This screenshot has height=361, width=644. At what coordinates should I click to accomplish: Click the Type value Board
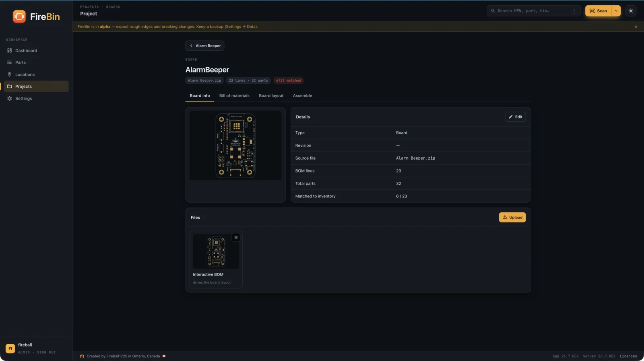click(x=402, y=133)
